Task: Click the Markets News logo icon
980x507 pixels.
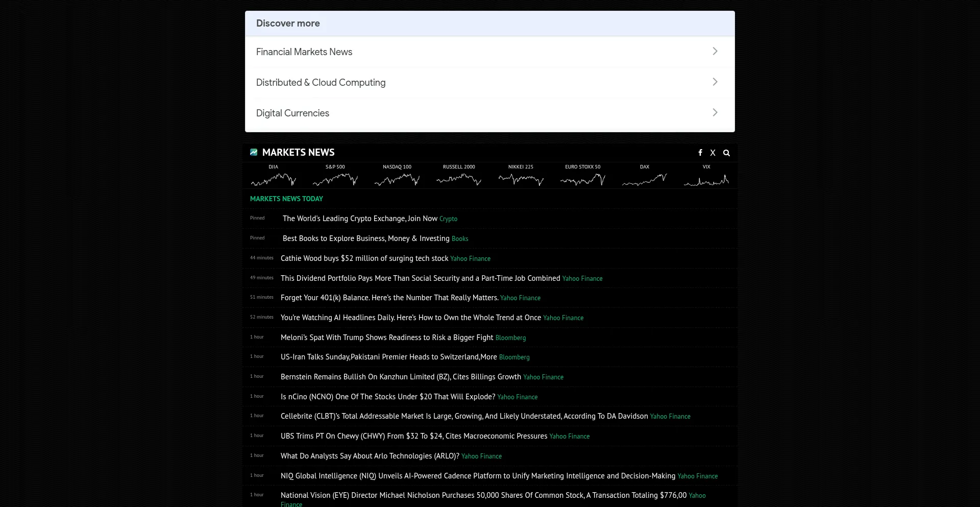Action: pyautogui.click(x=254, y=152)
